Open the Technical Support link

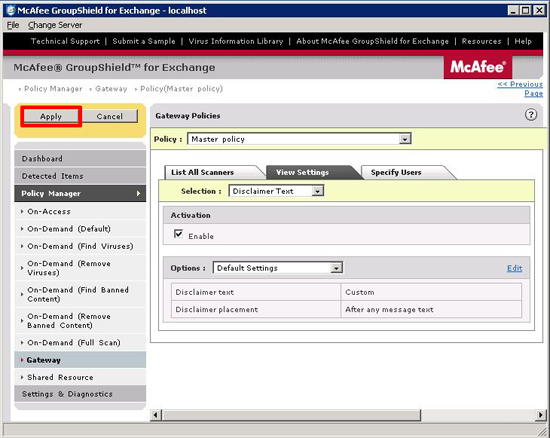point(65,41)
